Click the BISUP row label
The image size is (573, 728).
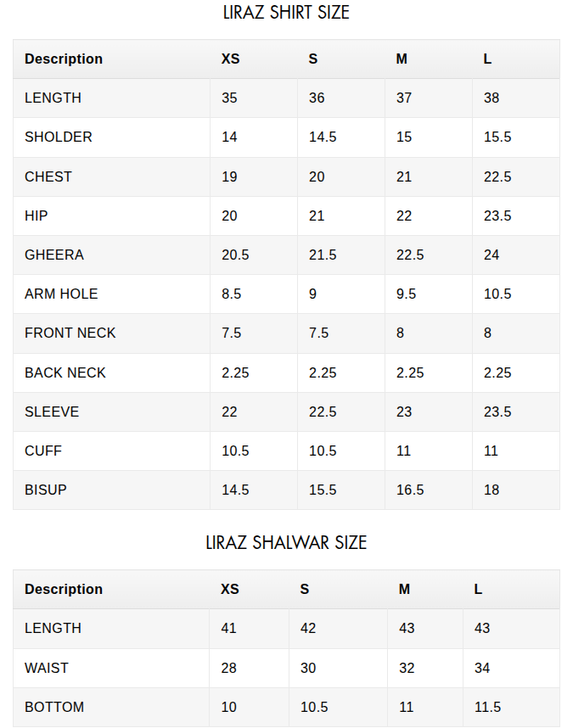[46, 490]
